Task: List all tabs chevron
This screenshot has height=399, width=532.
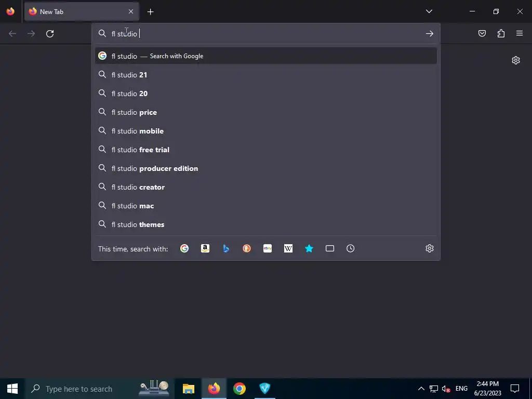Action: [429, 11]
